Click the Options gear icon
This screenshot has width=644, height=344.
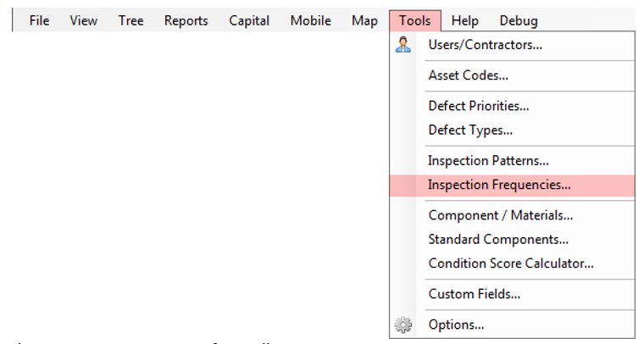pyautogui.click(x=403, y=325)
